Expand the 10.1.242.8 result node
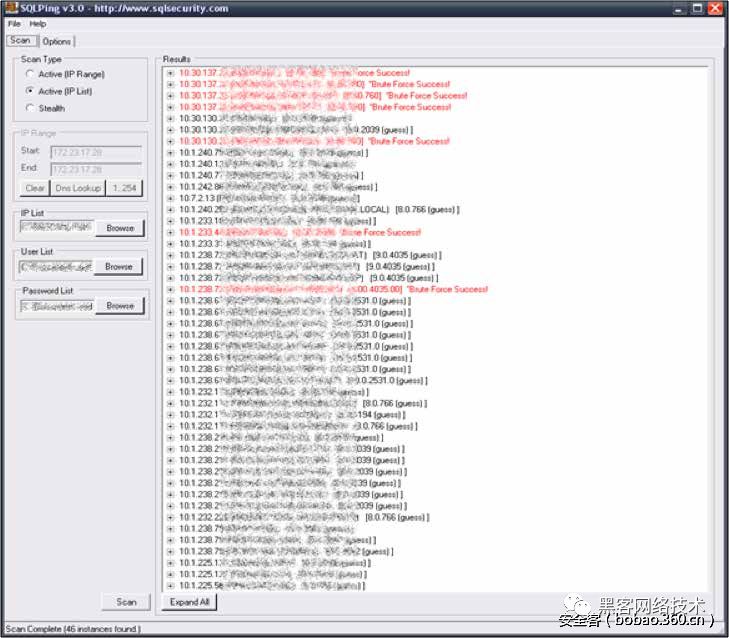The width and height of the screenshot is (729, 638). 171,187
